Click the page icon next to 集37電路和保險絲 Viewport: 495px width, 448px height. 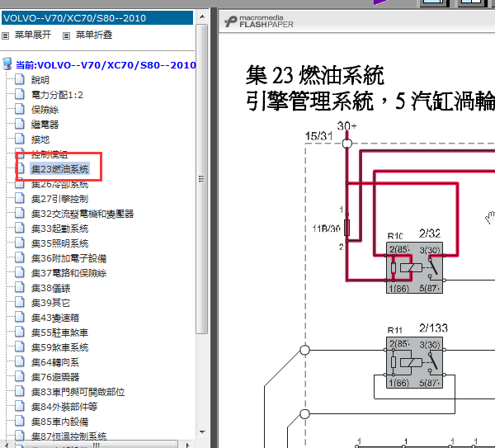coord(20,272)
